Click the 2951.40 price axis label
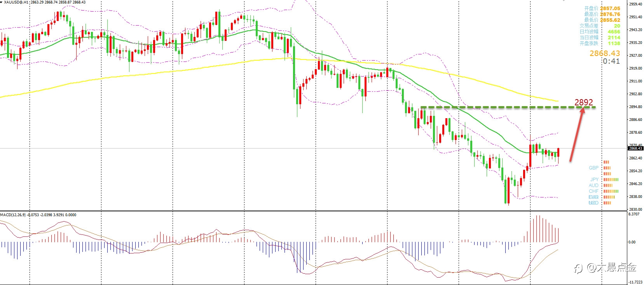The height and width of the screenshot is (285, 644). 635,17
